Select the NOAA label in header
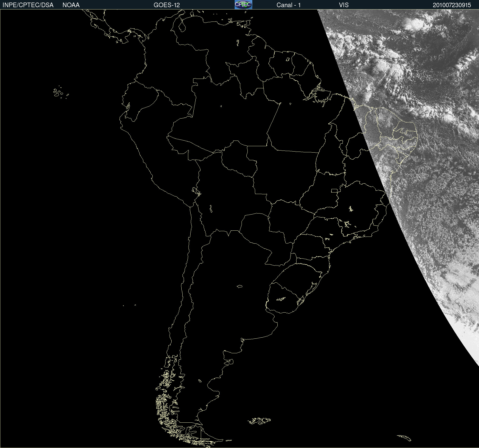Image resolution: width=479 pixels, height=448 pixels. (71, 5)
